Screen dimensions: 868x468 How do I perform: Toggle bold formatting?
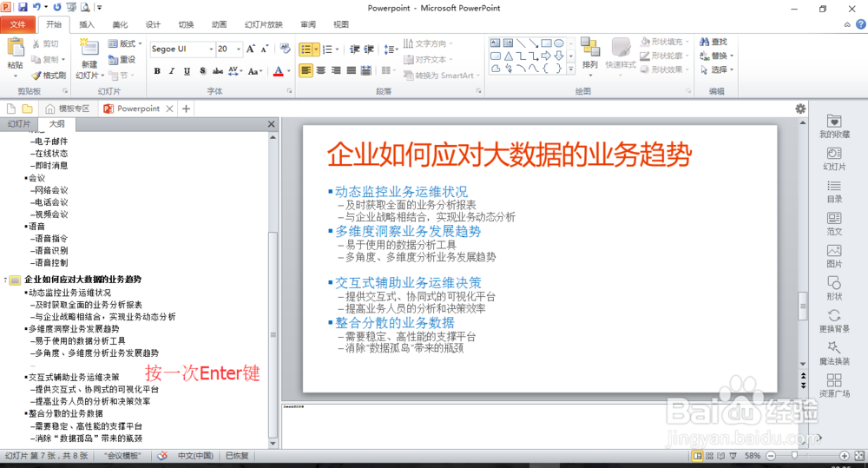[x=157, y=71]
